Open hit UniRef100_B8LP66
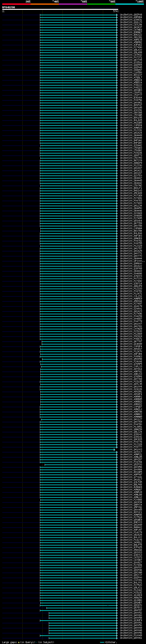 click(x=131, y=485)
